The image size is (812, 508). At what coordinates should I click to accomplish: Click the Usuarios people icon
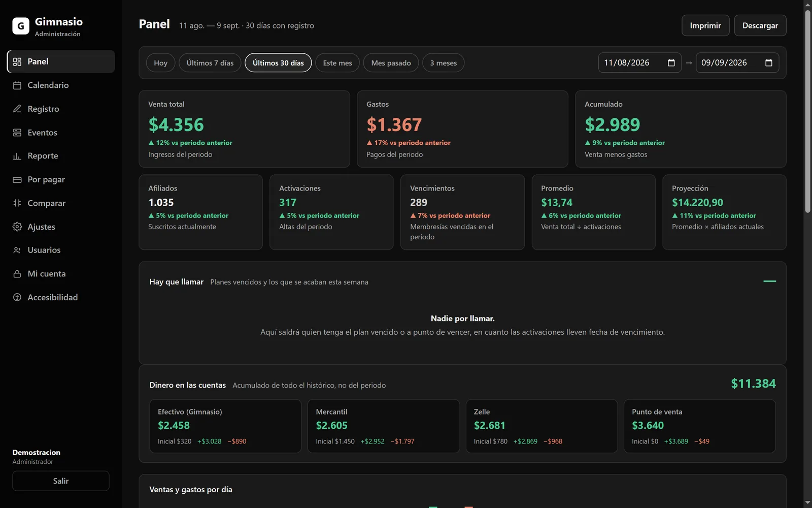tap(17, 250)
